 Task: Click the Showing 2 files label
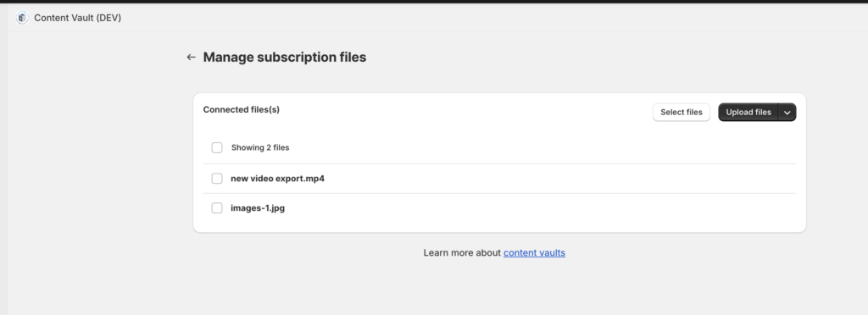click(x=260, y=147)
